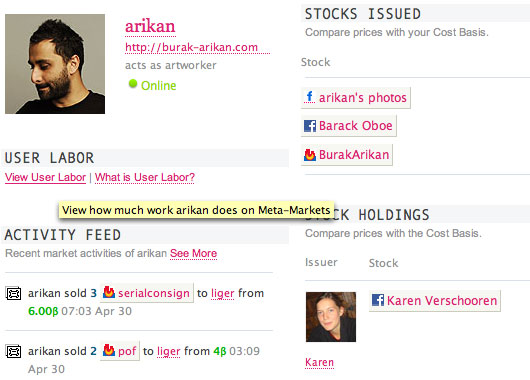Click the trade icon on the pof activity
Screen dimensions: 530x380
[14, 352]
